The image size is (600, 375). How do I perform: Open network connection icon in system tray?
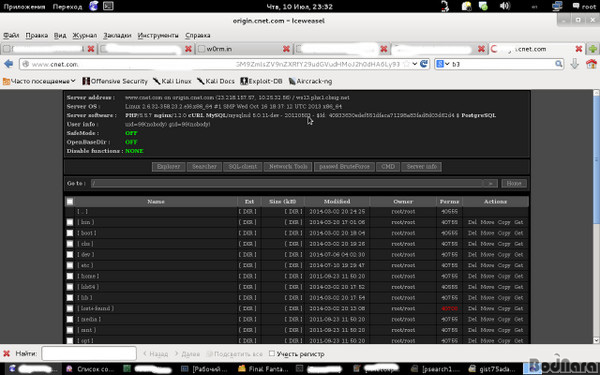(557, 6)
